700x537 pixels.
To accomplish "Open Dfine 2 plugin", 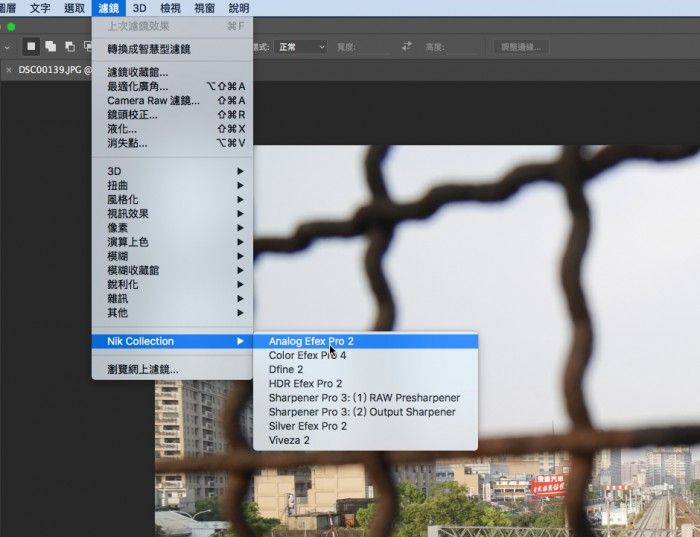I will tap(365, 370).
